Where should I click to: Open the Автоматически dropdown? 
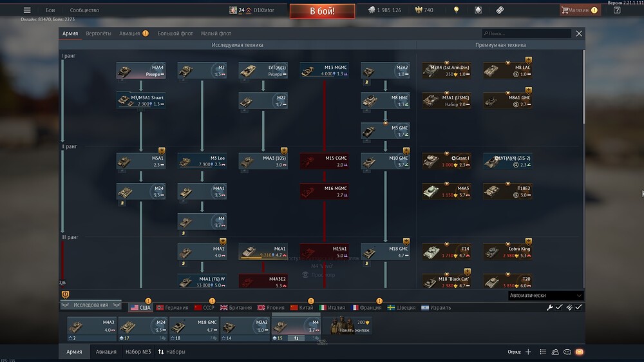coord(545,296)
